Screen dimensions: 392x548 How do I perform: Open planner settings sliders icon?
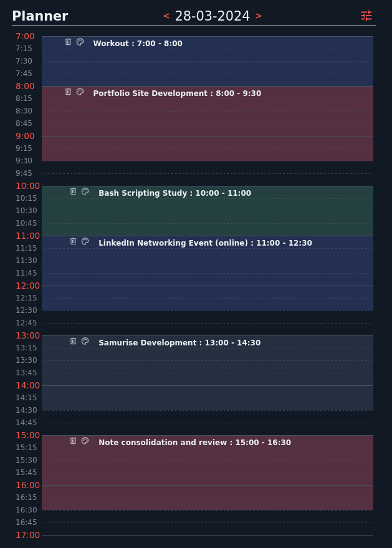point(366,16)
